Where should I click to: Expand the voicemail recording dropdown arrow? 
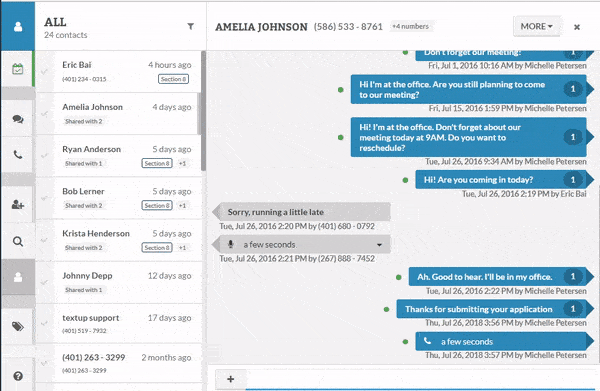379,245
